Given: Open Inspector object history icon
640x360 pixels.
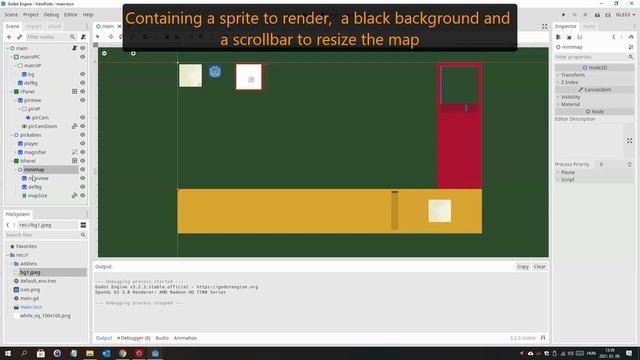Looking at the screenshot, I should [631, 37].
